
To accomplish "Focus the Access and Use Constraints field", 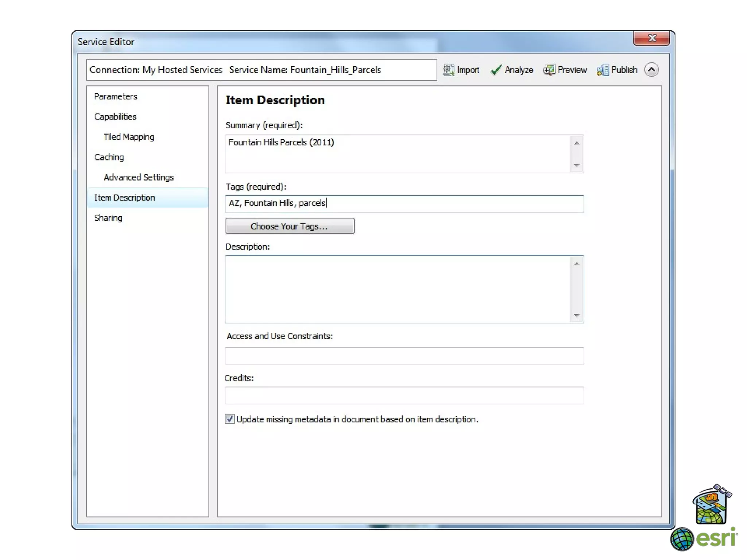I will point(404,356).
